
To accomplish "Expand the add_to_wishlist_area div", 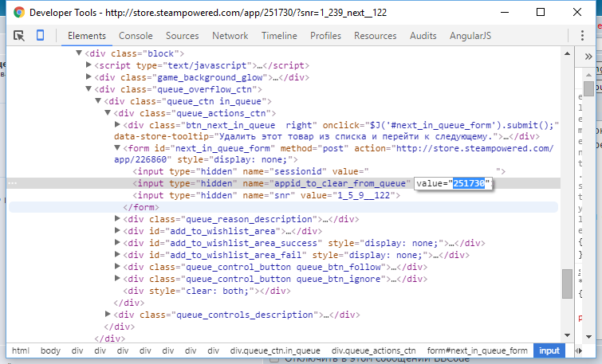I will [118, 230].
